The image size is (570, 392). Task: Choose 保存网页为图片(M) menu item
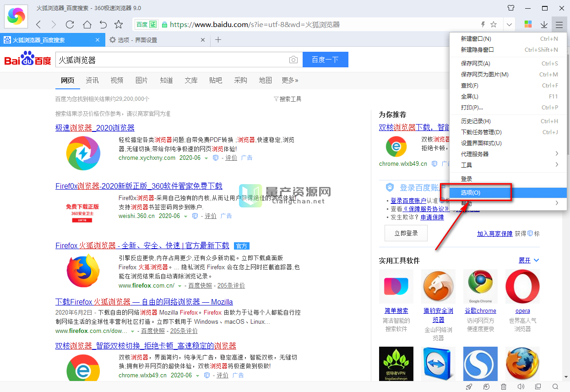[x=508, y=74]
